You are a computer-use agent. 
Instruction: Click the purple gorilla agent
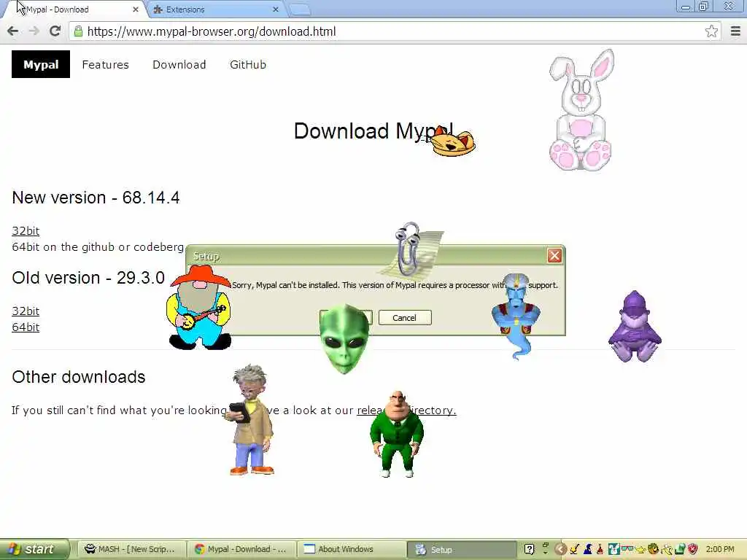(x=635, y=327)
